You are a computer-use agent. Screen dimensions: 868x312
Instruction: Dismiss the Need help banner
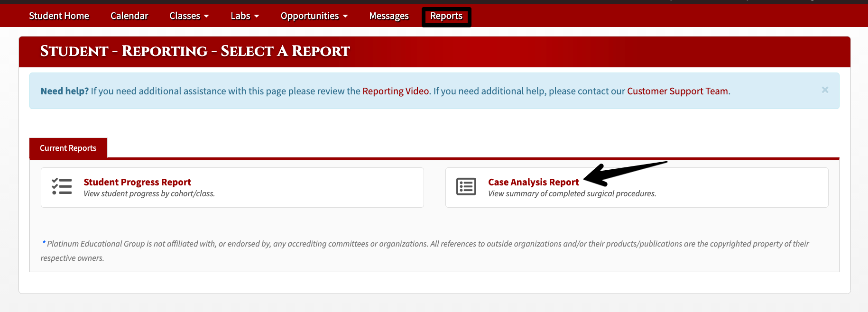(x=825, y=90)
